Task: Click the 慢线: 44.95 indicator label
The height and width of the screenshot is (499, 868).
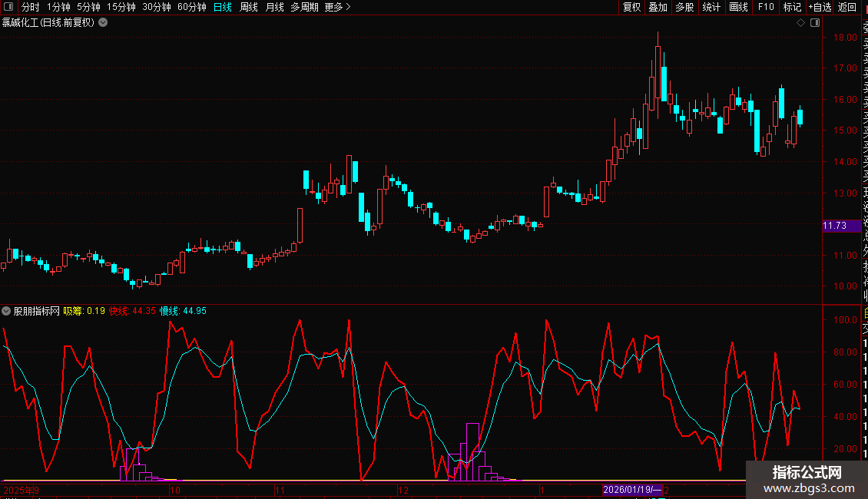Action: coord(184,311)
